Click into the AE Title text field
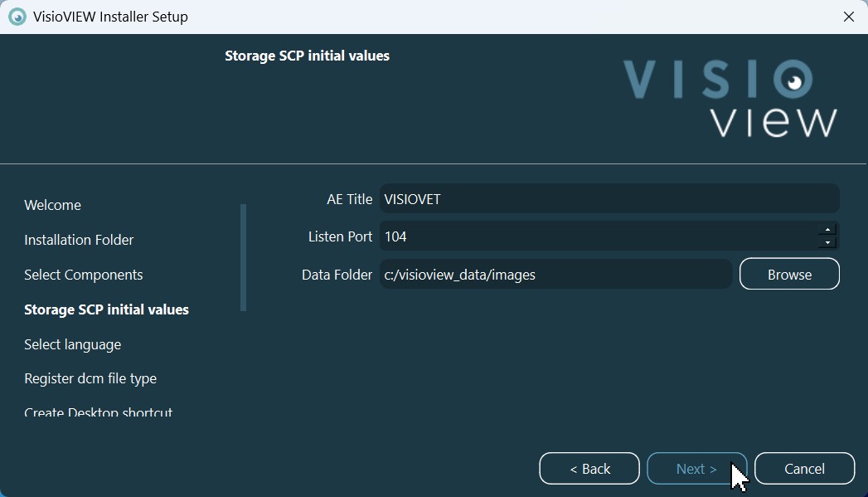Screen dimensions: 868x497 [609, 199]
